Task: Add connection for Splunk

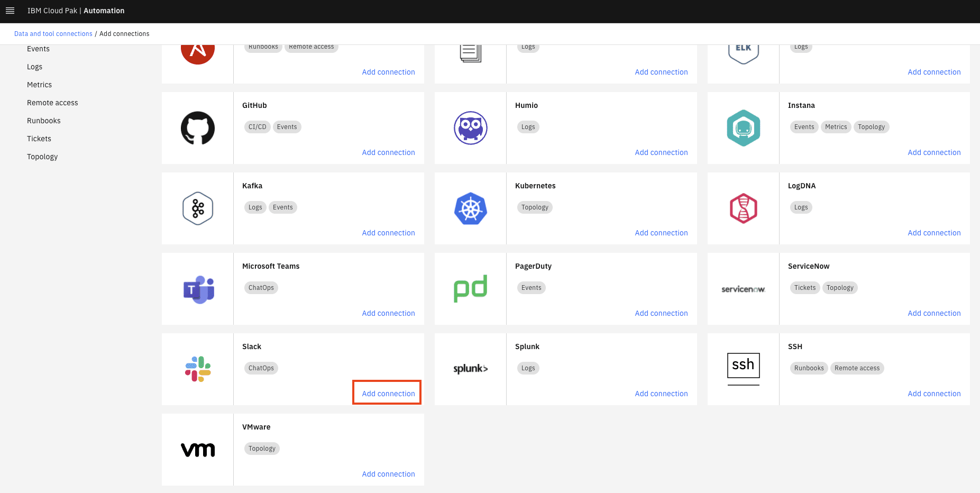Action: pyautogui.click(x=662, y=394)
